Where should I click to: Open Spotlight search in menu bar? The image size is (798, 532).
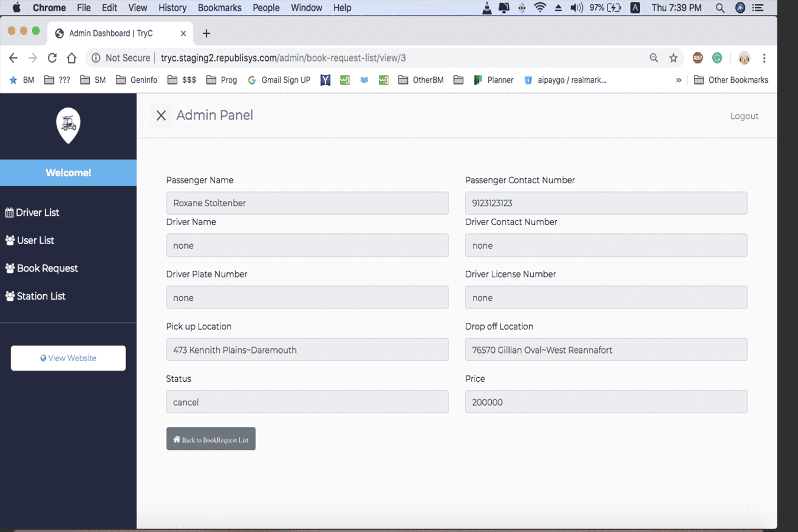(x=720, y=8)
